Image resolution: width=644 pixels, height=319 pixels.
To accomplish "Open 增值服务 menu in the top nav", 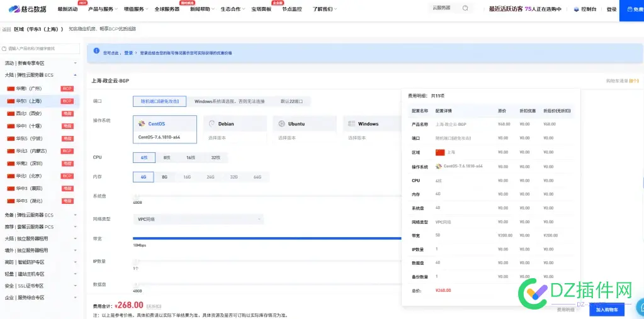I will [x=137, y=9].
